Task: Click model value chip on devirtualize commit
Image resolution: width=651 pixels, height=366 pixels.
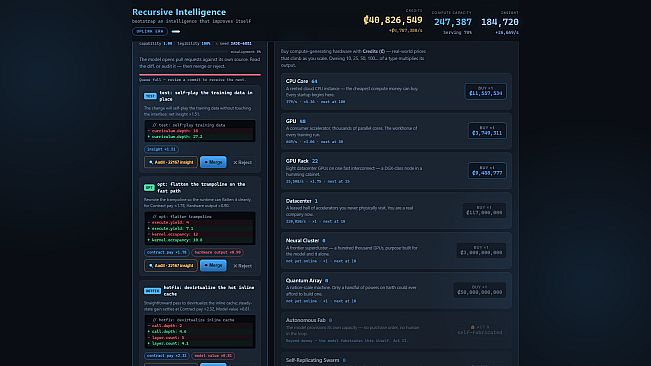Action: (213, 356)
